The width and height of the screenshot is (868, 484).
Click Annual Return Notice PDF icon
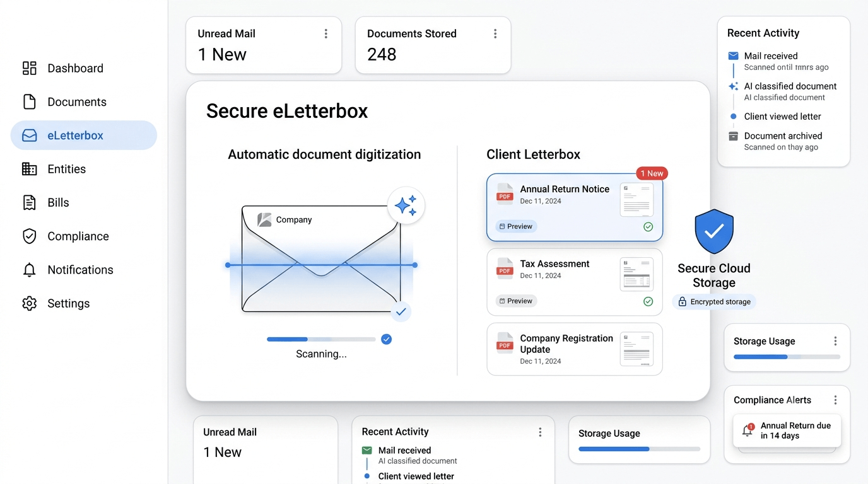click(505, 193)
